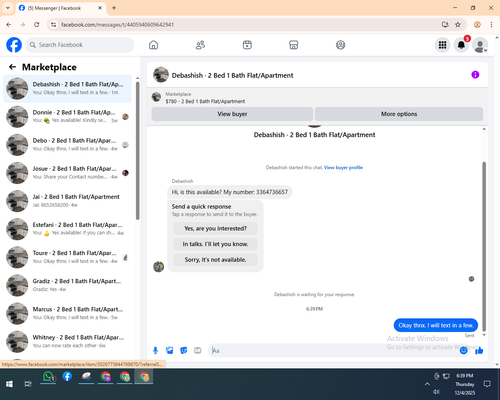The width and height of the screenshot is (500, 400).
Task: Click the View buyer button
Action: [x=232, y=114]
